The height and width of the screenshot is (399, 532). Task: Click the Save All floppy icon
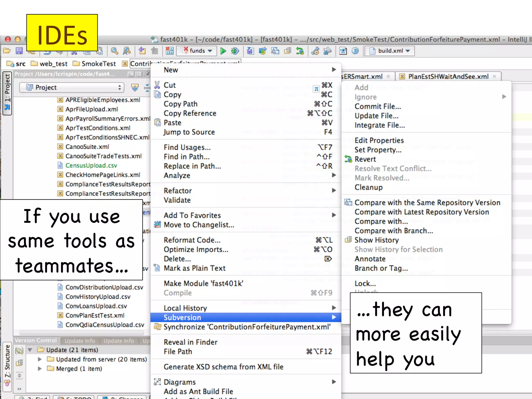[x=19, y=51]
